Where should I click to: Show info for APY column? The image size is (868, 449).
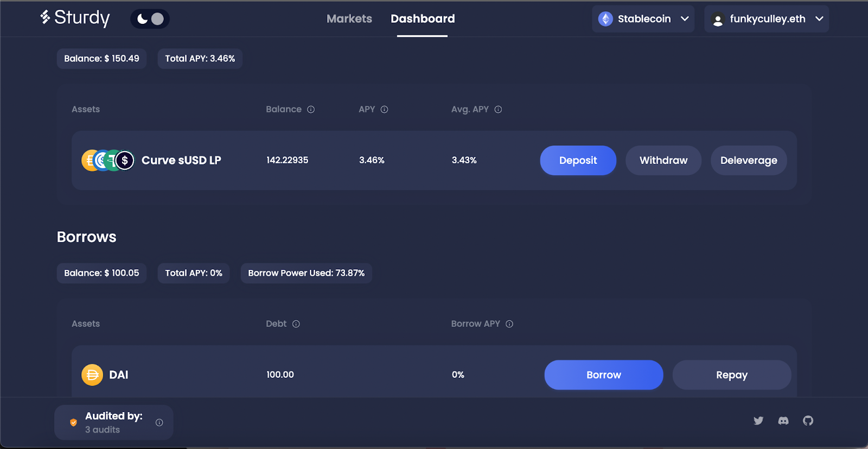click(x=384, y=110)
